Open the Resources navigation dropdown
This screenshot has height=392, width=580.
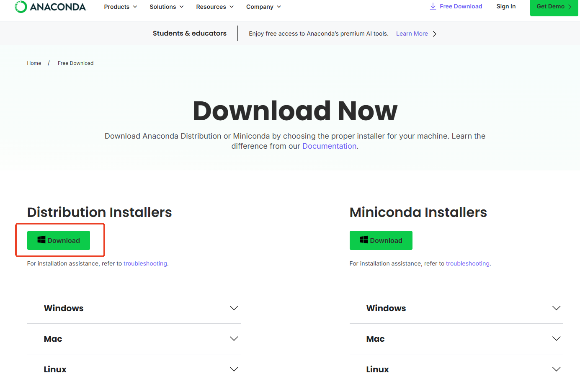point(214,7)
